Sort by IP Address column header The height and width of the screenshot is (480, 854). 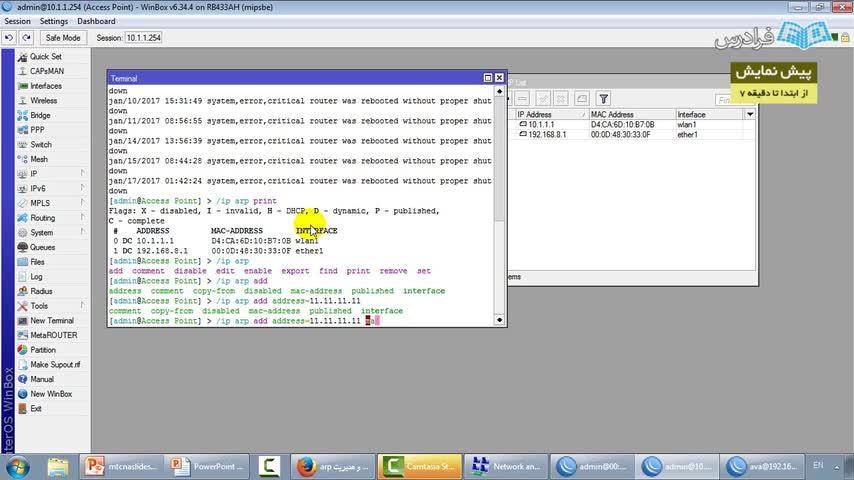point(552,114)
